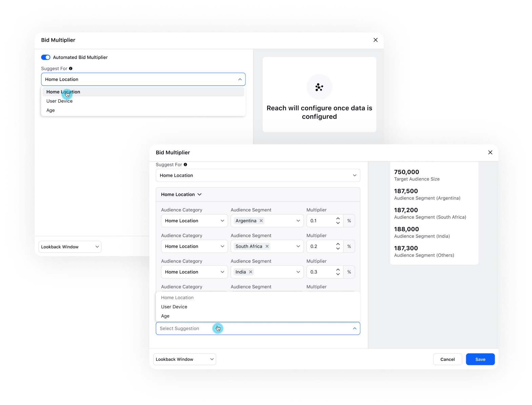Click '187,500' Argentina audience value

tap(406, 191)
